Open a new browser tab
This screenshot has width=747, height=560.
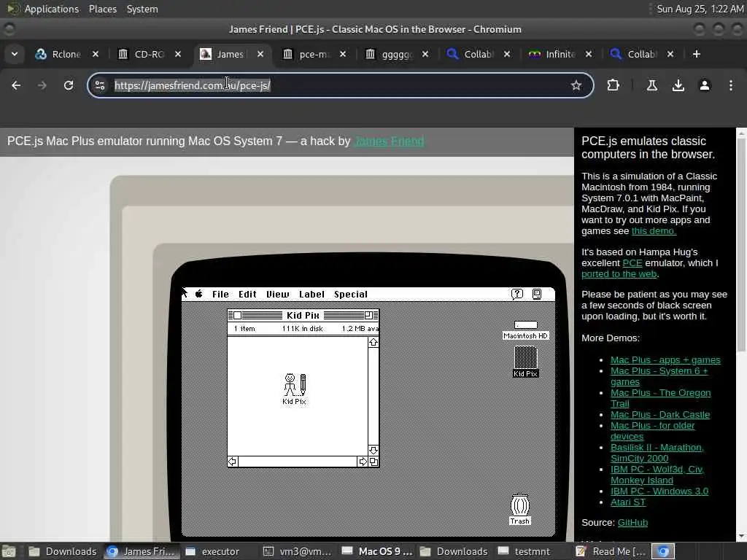coord(697,54)
